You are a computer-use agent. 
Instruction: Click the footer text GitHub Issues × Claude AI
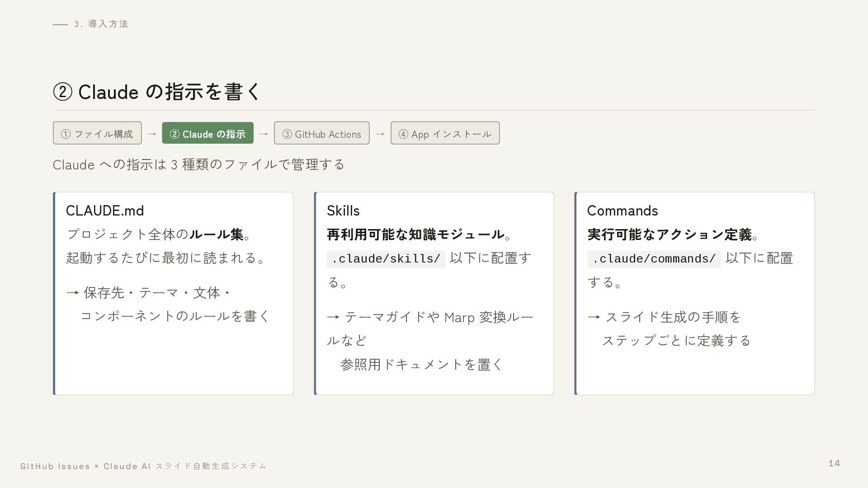[85, 466]
